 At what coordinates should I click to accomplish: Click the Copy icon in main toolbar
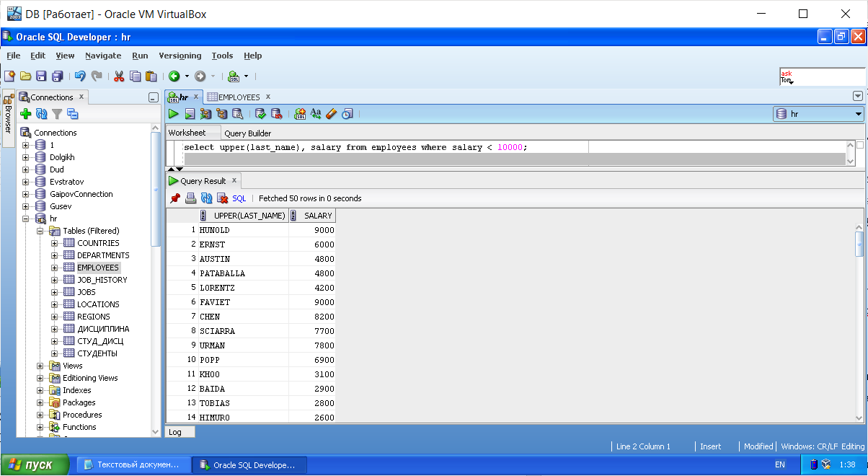(x=135, y=76)
